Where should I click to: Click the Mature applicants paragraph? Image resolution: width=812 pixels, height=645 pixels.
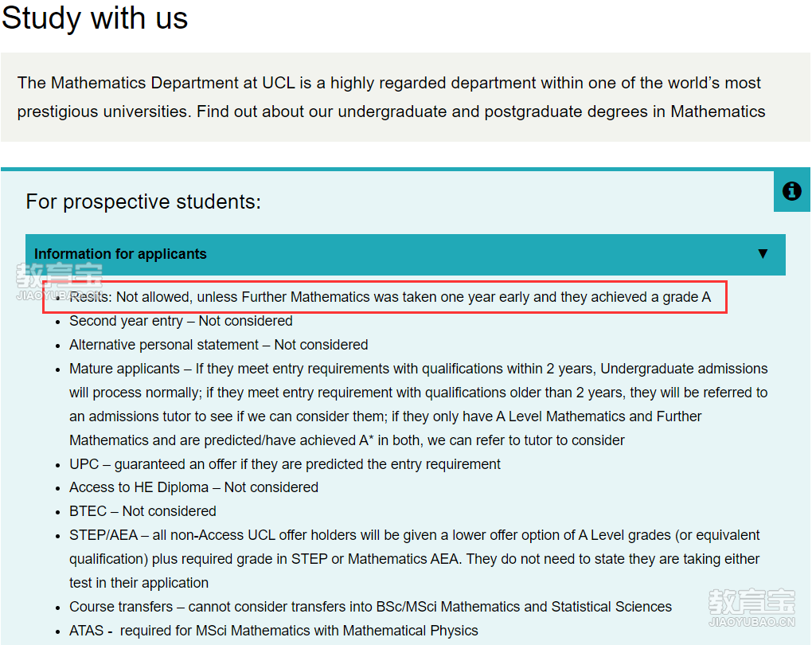(x=419, y=404)
